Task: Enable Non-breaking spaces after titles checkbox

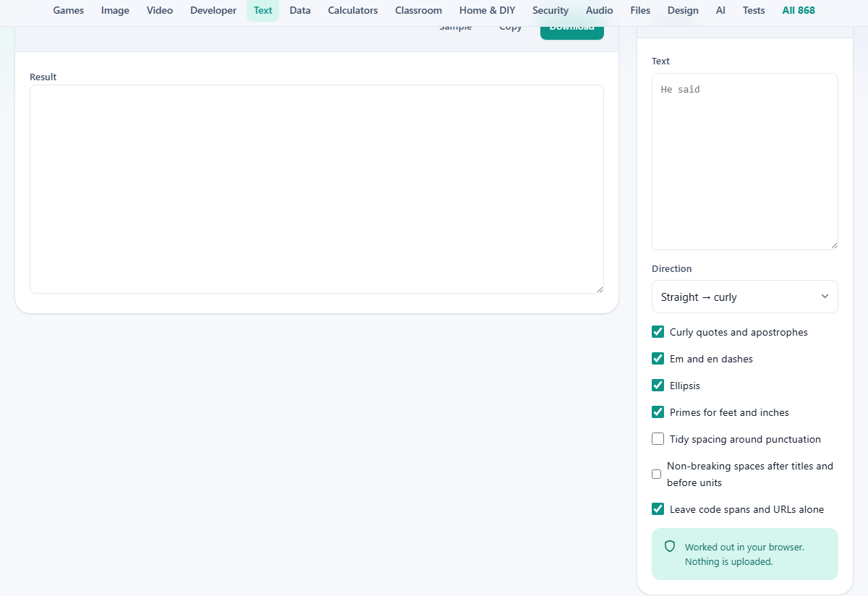Action: [x=656, y=474]
